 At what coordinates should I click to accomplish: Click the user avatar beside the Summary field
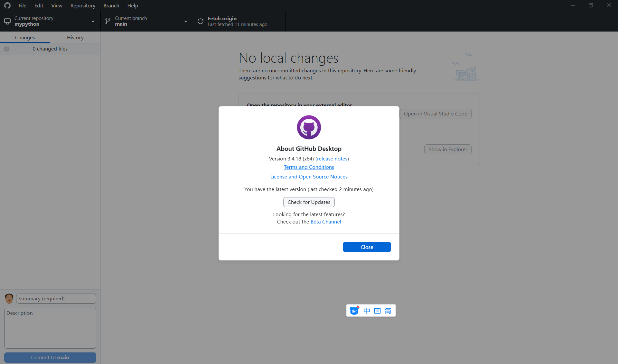coord(9,298)
